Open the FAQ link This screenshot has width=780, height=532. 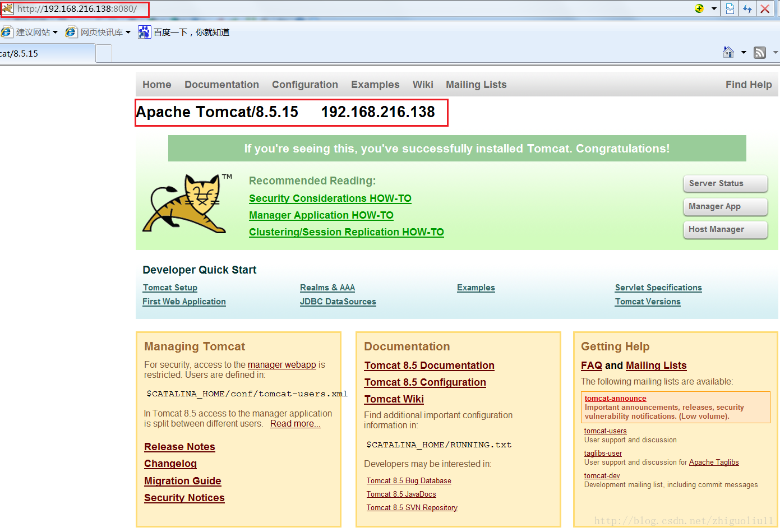tap(592, 366)
